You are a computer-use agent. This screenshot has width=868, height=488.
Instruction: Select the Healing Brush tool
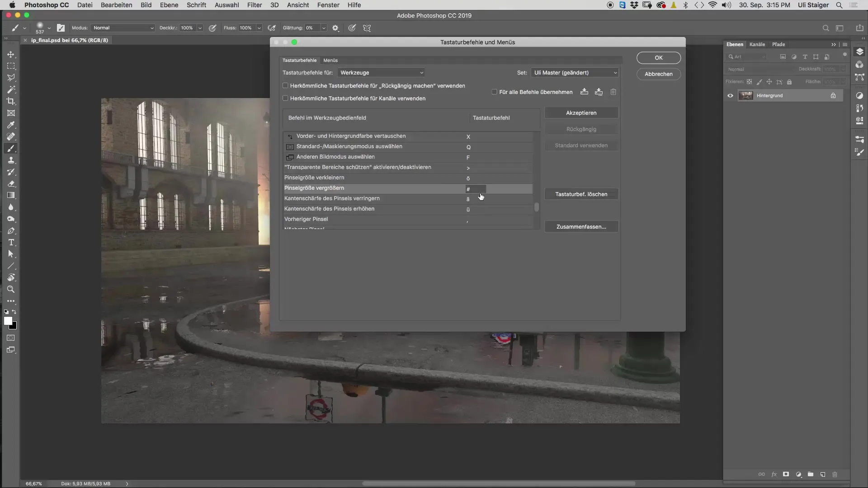(x=11, y=136)
